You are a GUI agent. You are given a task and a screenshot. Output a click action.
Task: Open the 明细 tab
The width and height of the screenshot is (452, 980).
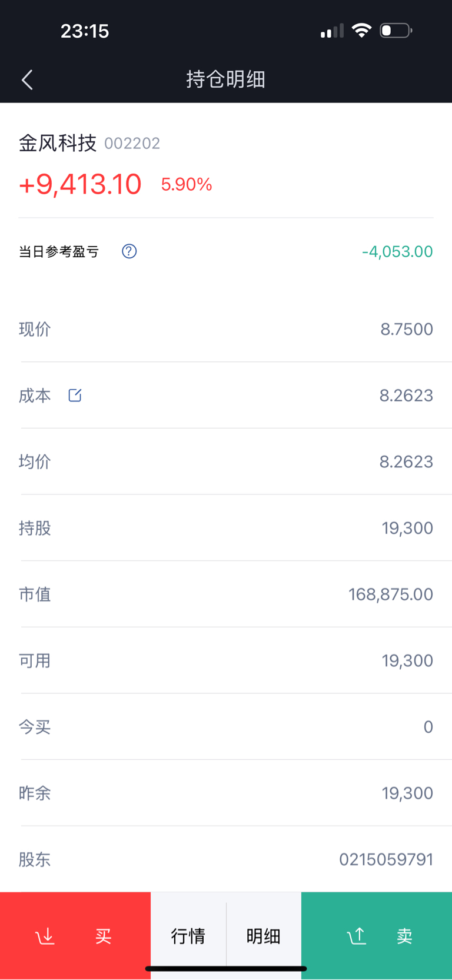click(x=264, y=936)
